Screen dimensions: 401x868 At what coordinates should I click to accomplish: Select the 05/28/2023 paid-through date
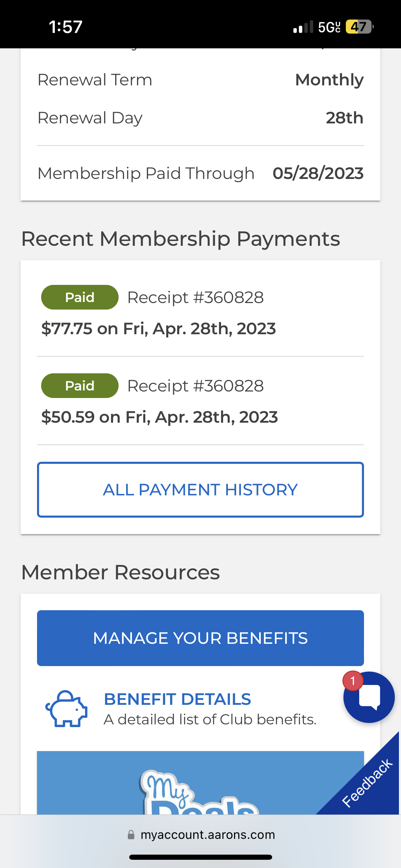[x=318, y=173]
